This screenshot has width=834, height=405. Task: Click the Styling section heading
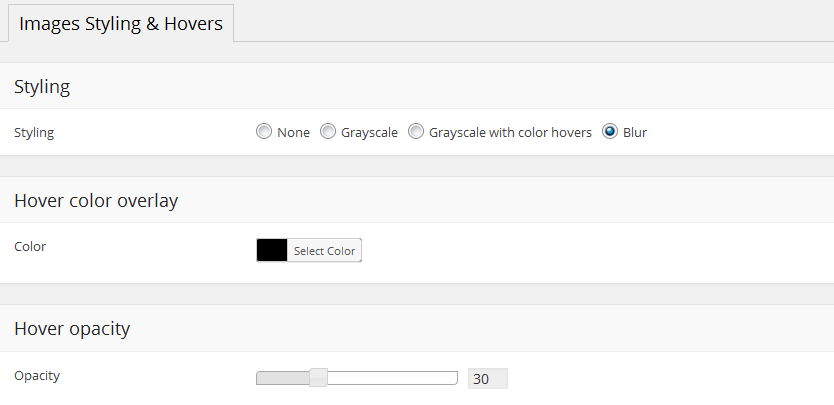42,87
